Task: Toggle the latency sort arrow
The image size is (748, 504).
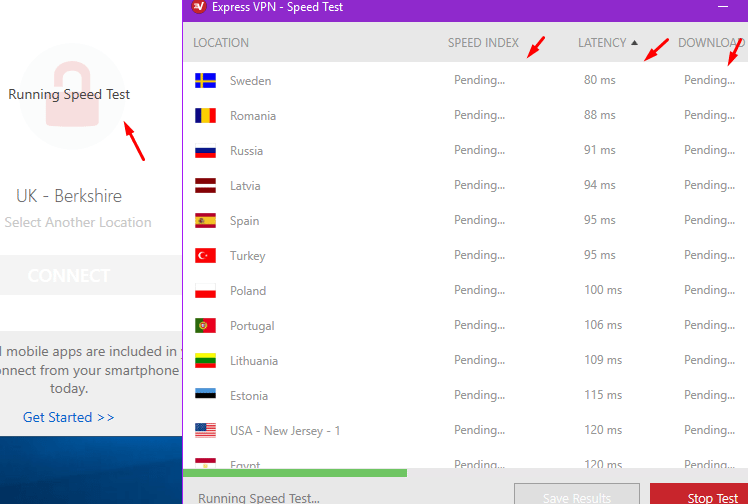Action: [x=634, y=42]
